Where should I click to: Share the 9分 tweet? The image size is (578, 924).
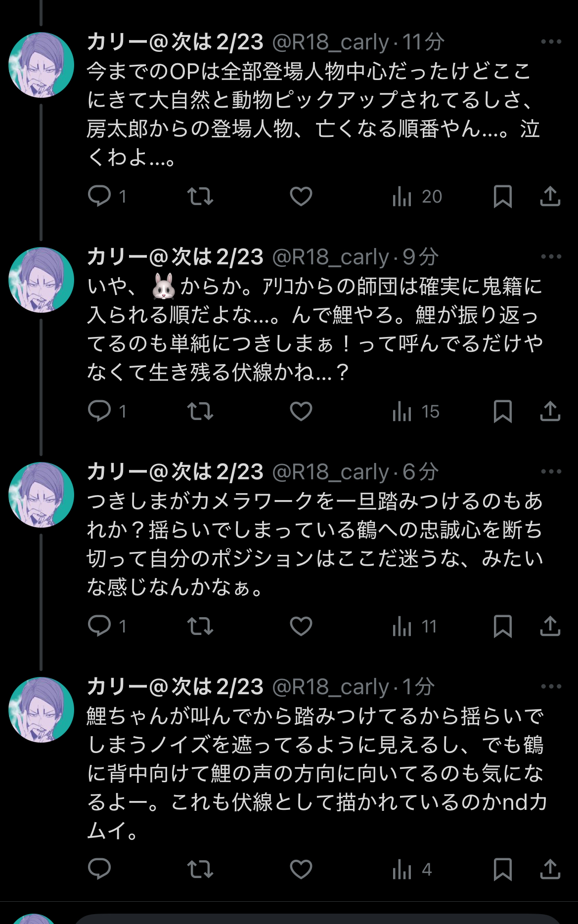550,411
